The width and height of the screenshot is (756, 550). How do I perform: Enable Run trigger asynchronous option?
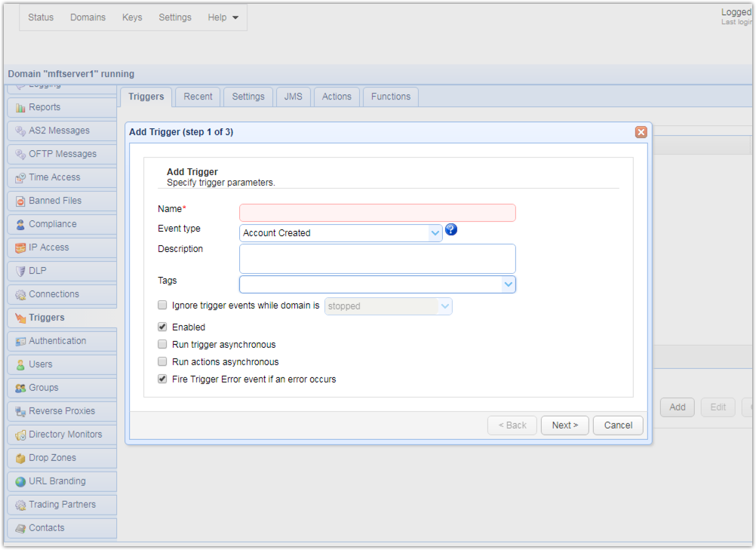162,344
